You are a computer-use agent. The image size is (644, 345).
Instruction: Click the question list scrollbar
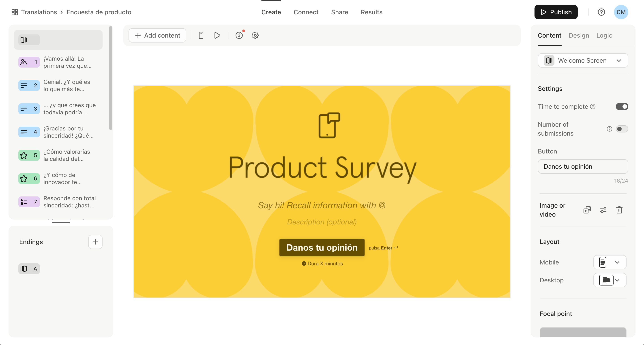coord(110,78)
